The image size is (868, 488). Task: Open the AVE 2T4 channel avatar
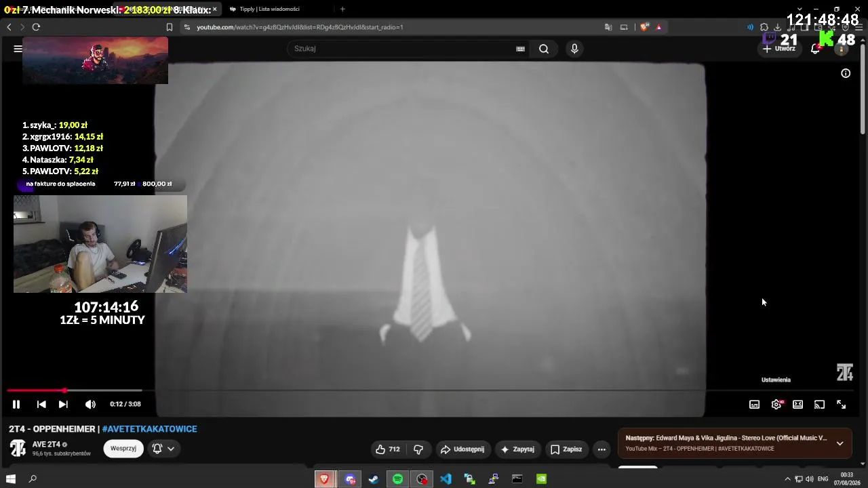(18, 449)
